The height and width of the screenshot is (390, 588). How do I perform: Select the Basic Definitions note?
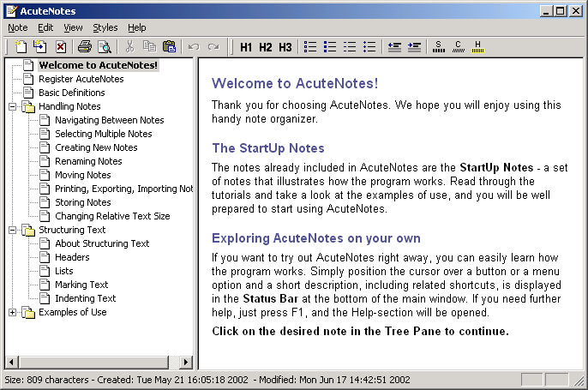click(72, 93)
